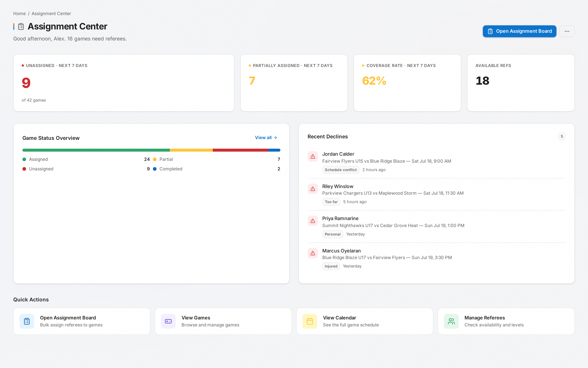Click Priya Ramnarine's decline warning icon
Screen dimensions: 588x368
click(x=313, y=221)
